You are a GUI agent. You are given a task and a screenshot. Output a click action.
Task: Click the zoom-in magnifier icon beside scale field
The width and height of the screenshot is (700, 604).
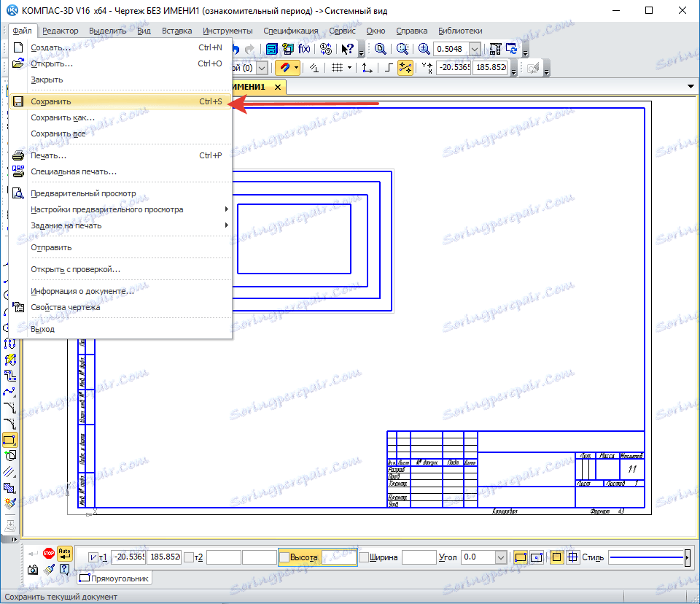click(424, 49)
